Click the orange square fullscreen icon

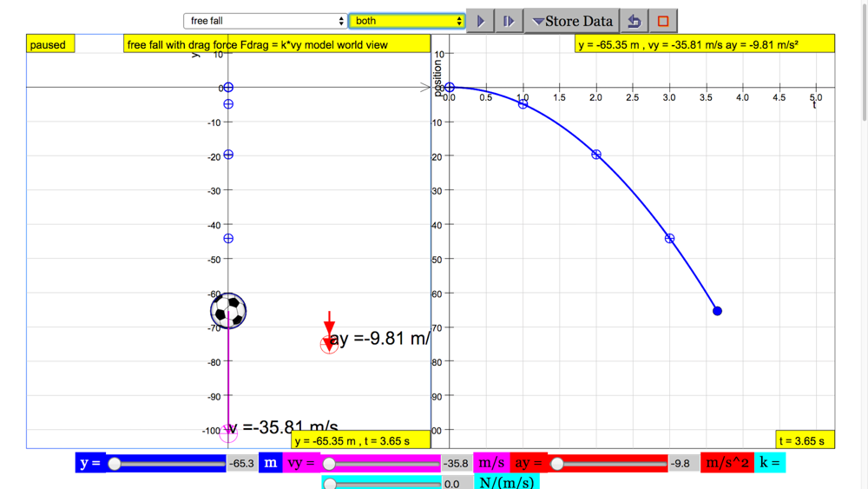point(663,21)
